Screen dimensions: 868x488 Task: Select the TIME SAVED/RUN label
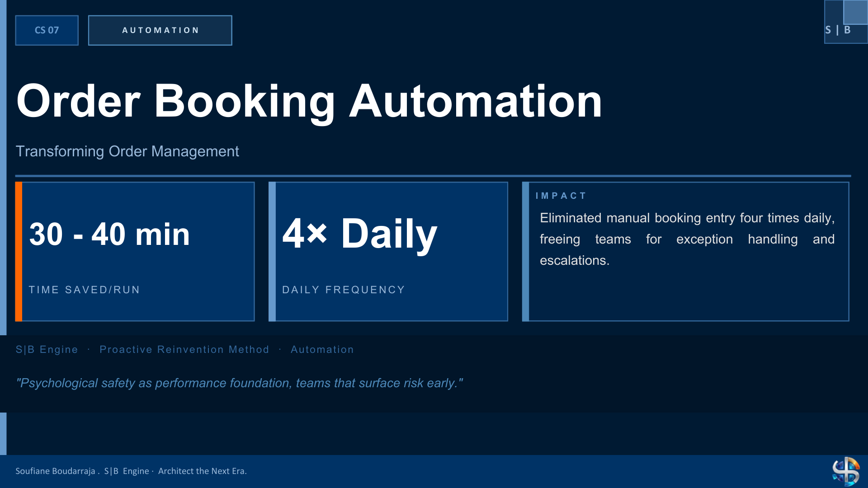pyautogui.click(x=85, y=290)
